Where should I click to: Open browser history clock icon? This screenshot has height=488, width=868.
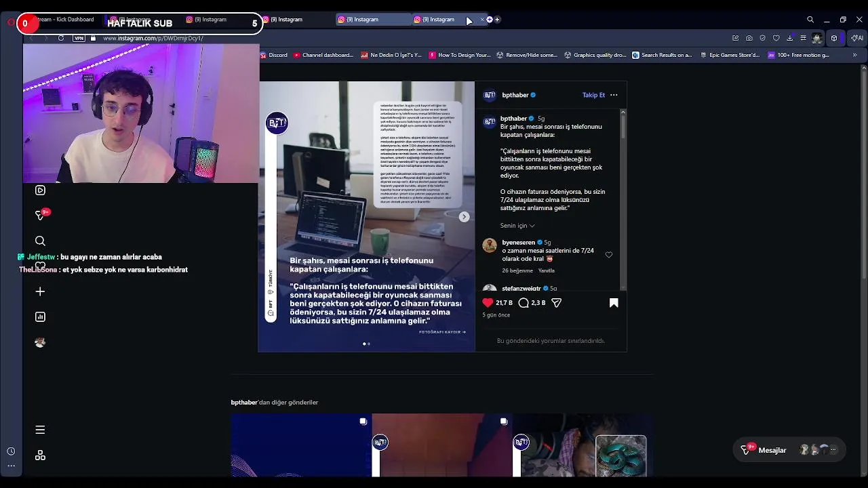point(11,451)
